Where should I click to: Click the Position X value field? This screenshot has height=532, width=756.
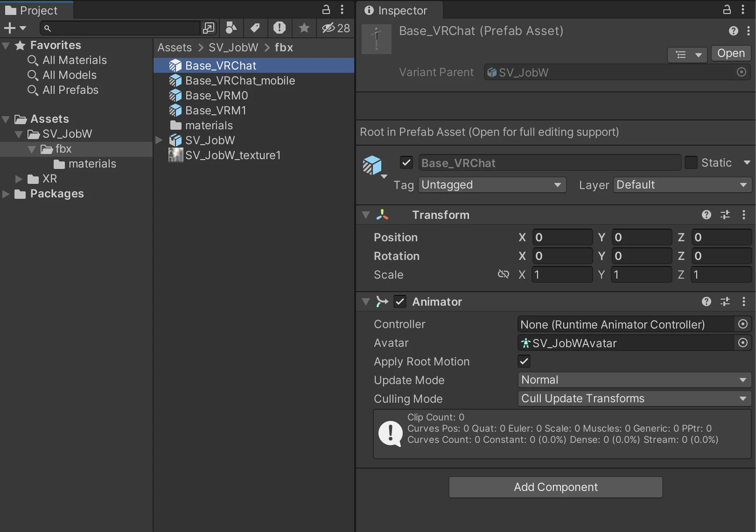tap(562, 237)
